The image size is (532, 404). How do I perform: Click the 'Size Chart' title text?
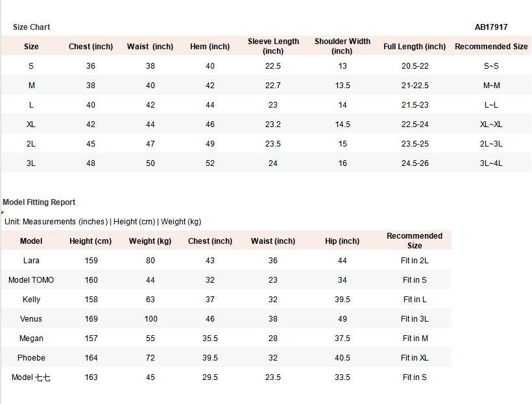pos(31,27)
